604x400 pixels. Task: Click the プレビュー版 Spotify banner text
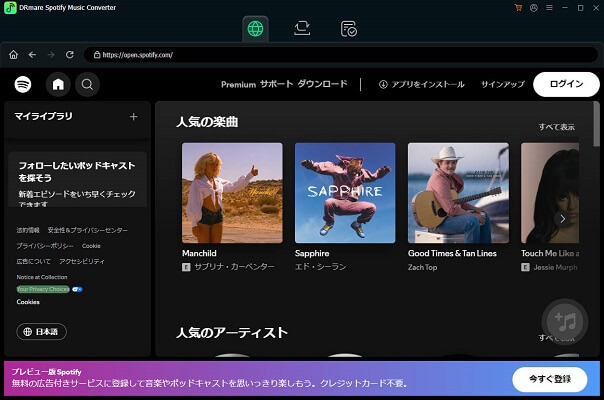coord(46,372)
